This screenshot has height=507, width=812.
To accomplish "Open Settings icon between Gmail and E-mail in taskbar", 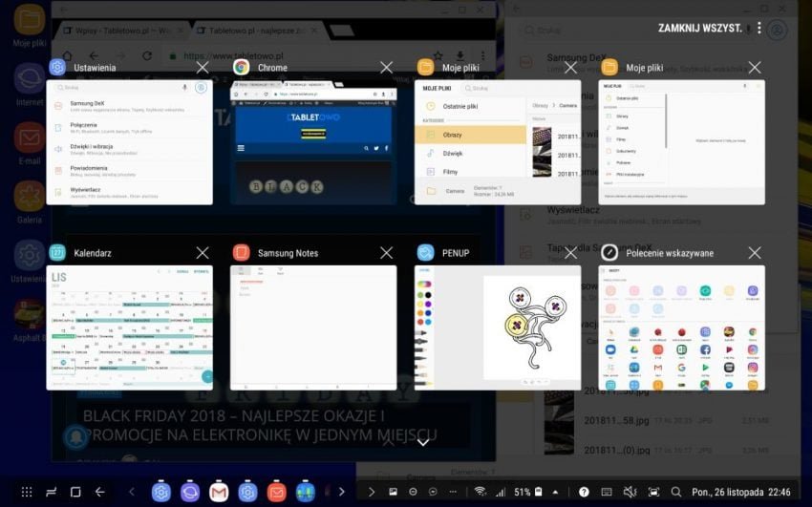I will coord(247,492).
